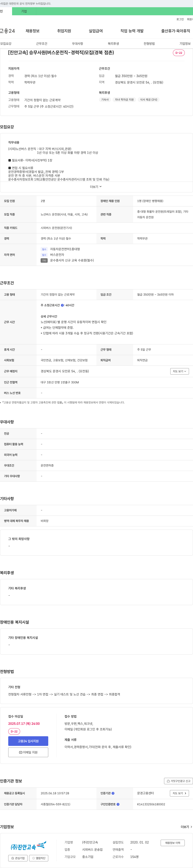Click the 구인인증번호 K141332506180002
Screen dimensions: 193x868
click(x=151, y=804)
